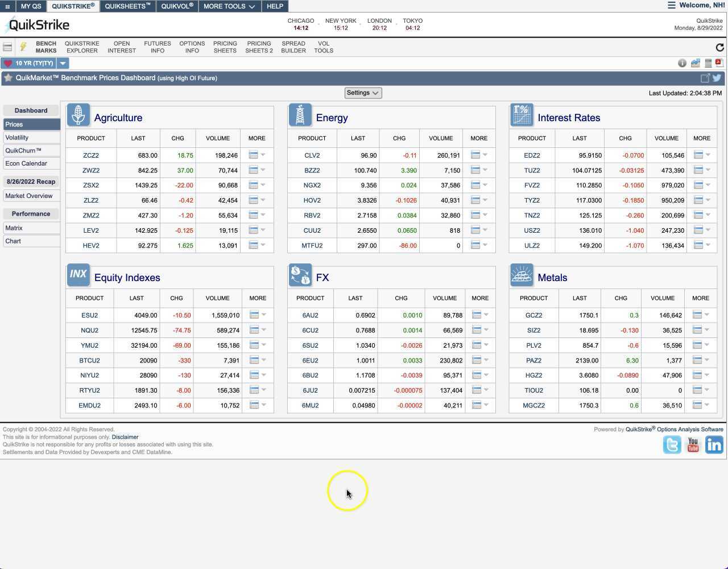This screenshot has width=728, height=569.
Task: Open the footer Twitter icon
Action: 672,444
